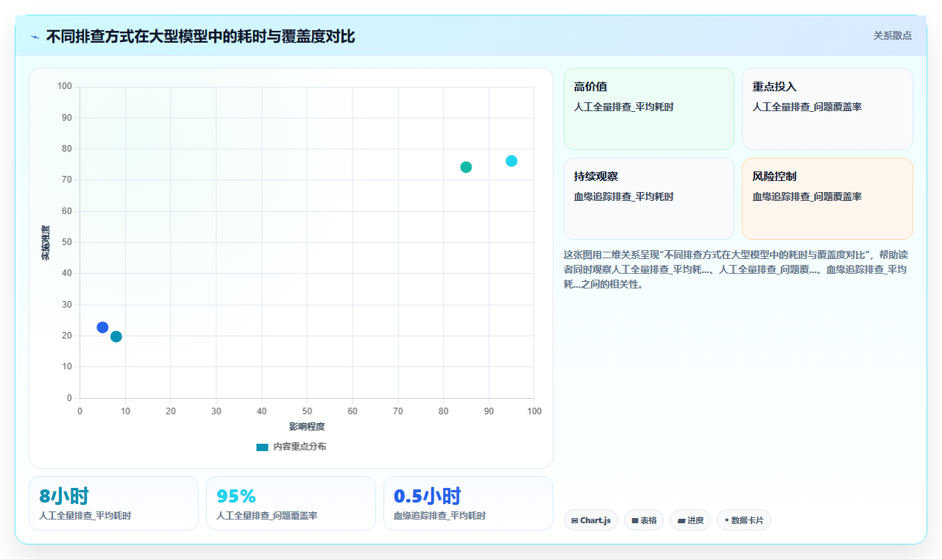The image size is (942, 560).
Task: Click the 实施难度 y-axis title
Action: click(46, 242)
